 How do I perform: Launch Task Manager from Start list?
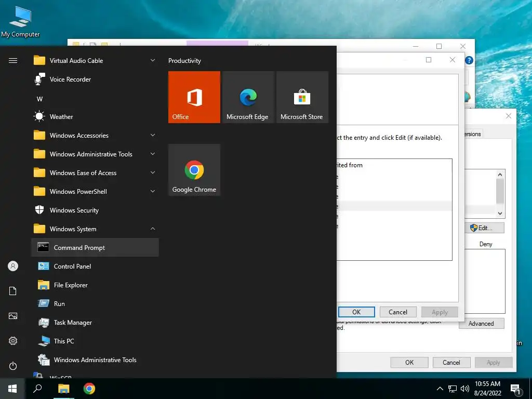[95, 322]
